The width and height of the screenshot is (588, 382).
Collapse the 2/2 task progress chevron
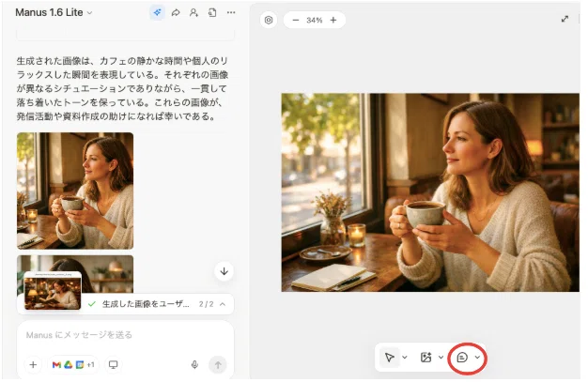pos(223,304)
